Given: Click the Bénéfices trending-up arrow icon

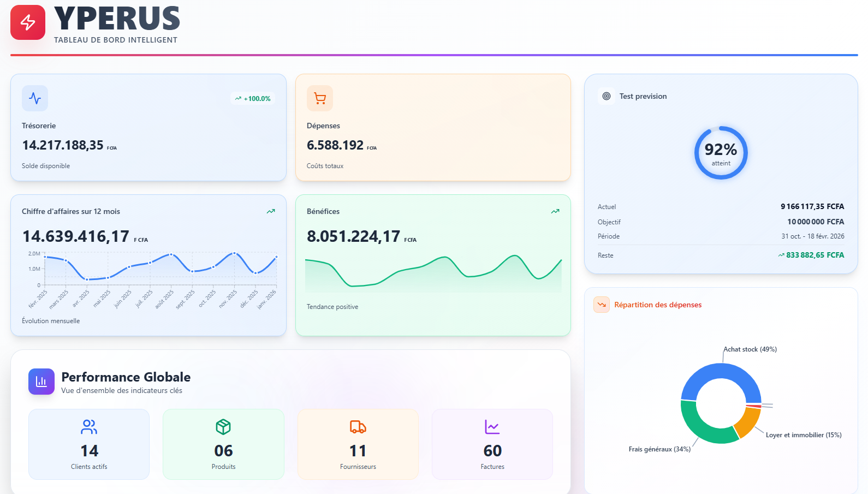Looking at the screenshot, I should click(x=555, y=211).
